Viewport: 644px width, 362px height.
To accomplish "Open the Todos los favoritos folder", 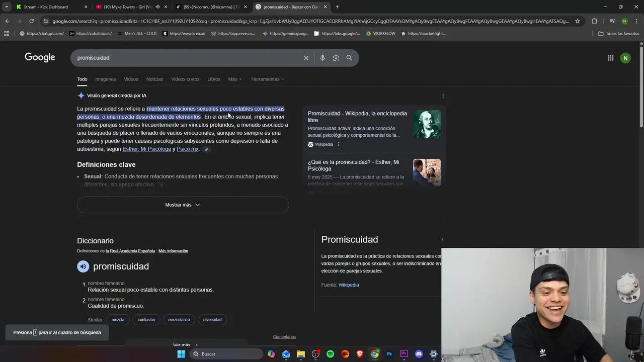I will click(618, 34).
